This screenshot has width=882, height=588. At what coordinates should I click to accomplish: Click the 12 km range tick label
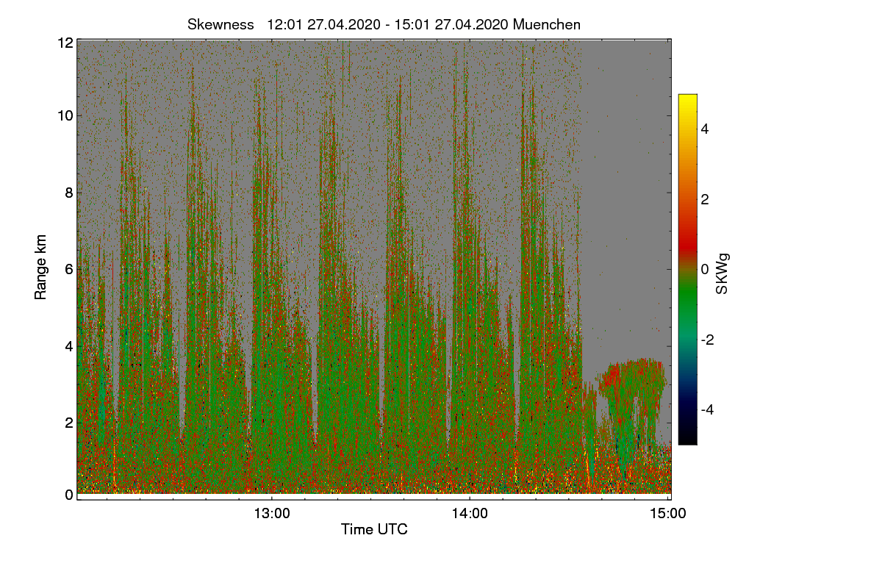click(65, 43)
